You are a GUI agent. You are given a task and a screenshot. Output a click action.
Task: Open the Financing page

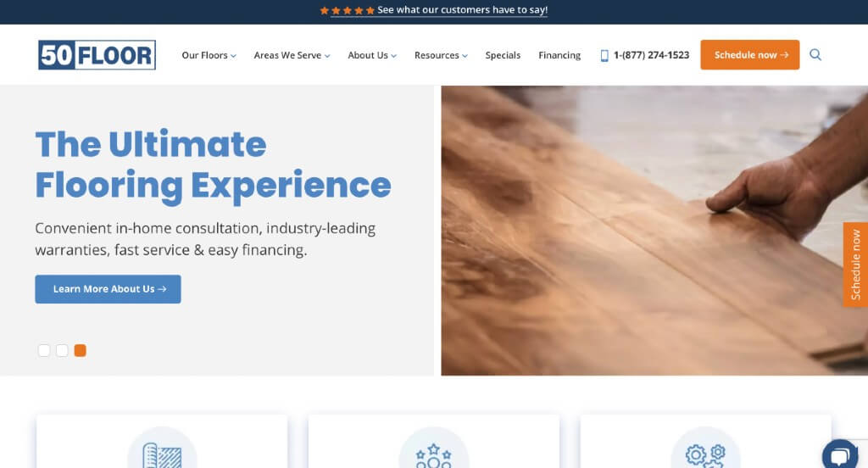pos(559,55)
